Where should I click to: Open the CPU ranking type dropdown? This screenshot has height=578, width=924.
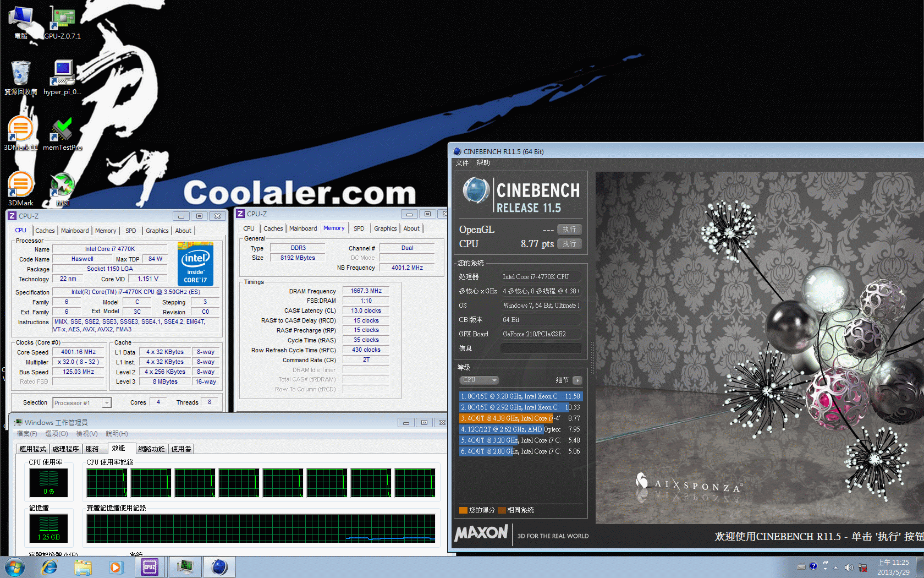[479, 380]
